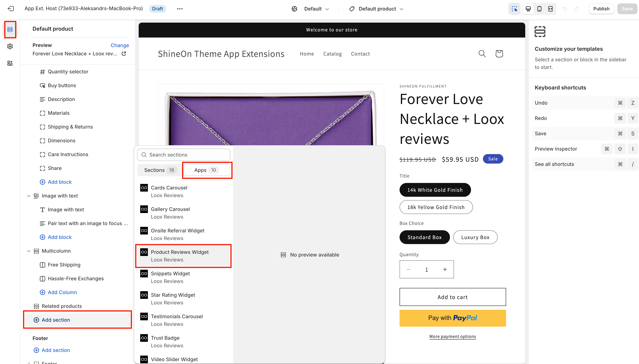Click the Snippets Widget Loox icon
This screenshot has height=364, width=639.
click(144, 274)
